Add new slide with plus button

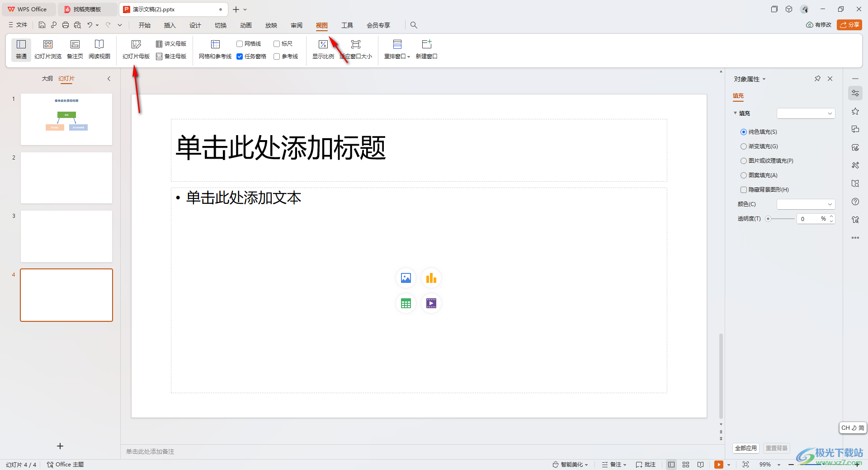point(60,446)
